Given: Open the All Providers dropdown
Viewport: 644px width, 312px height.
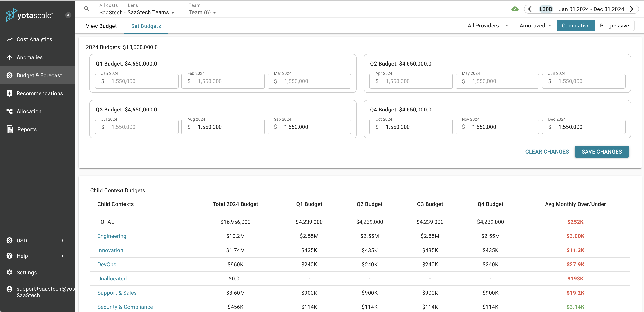Looking at the screenshot, I should 488,25.
